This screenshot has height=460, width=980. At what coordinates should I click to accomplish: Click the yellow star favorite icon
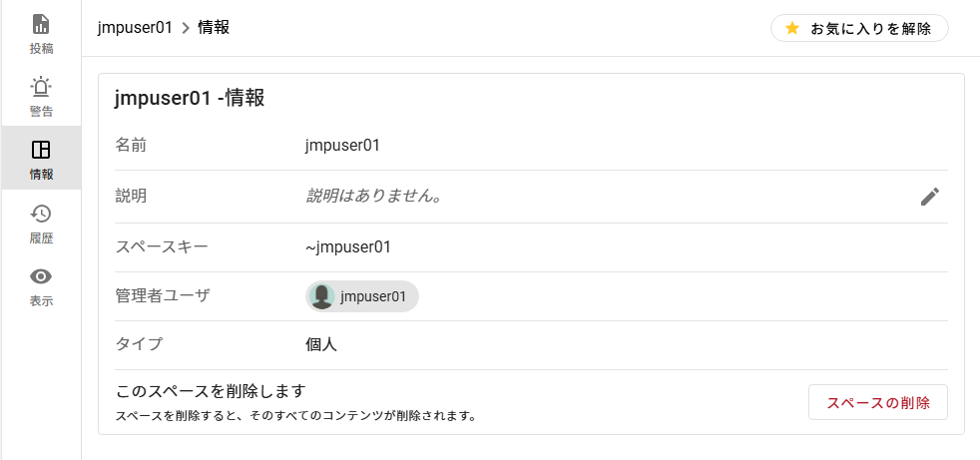pos(792,28)
